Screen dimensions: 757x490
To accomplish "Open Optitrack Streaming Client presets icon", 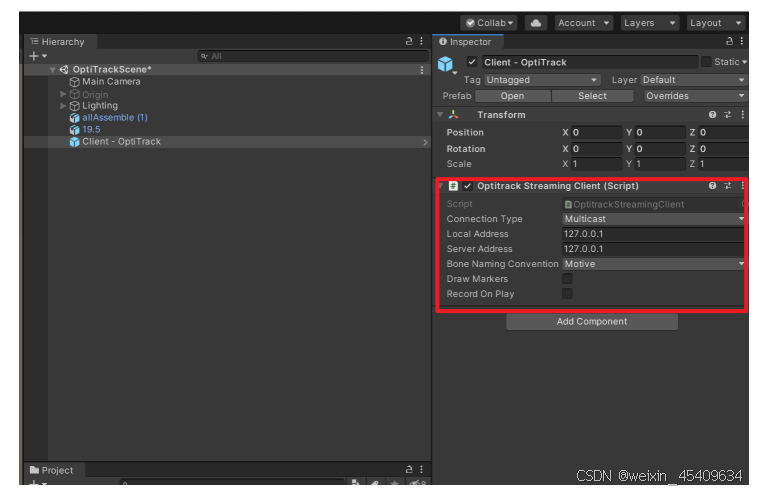I will point(728,185).
